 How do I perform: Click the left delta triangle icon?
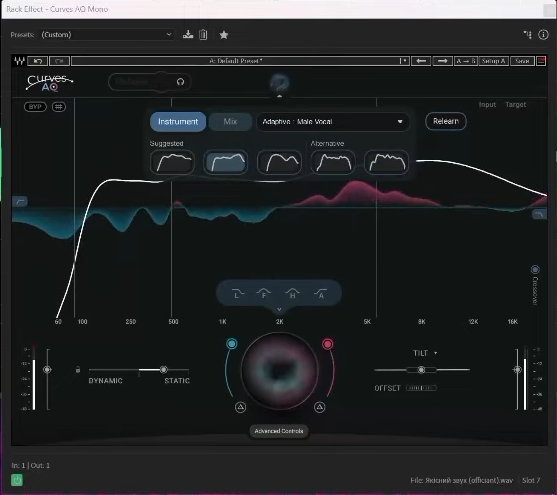click(x=240, y=407)
